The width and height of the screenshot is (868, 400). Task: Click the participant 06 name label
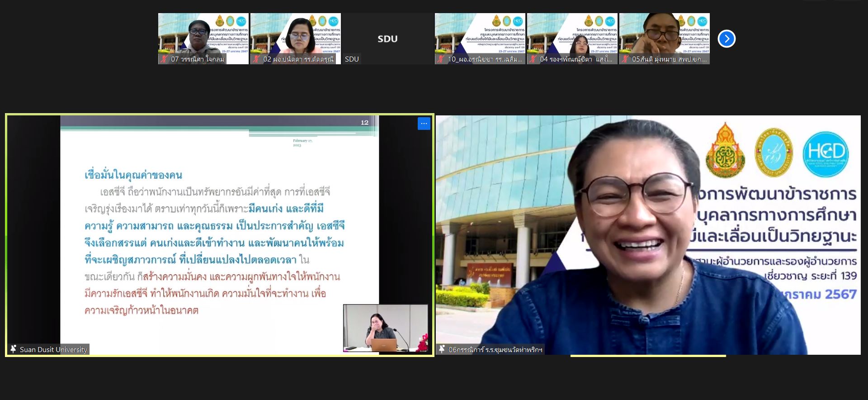point(495,349)
